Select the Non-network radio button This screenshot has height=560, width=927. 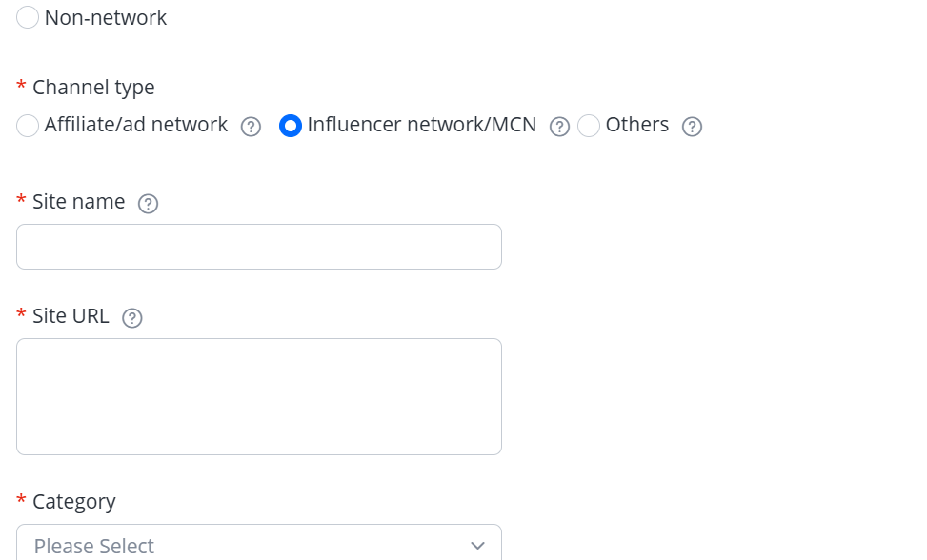coord(29,17)
